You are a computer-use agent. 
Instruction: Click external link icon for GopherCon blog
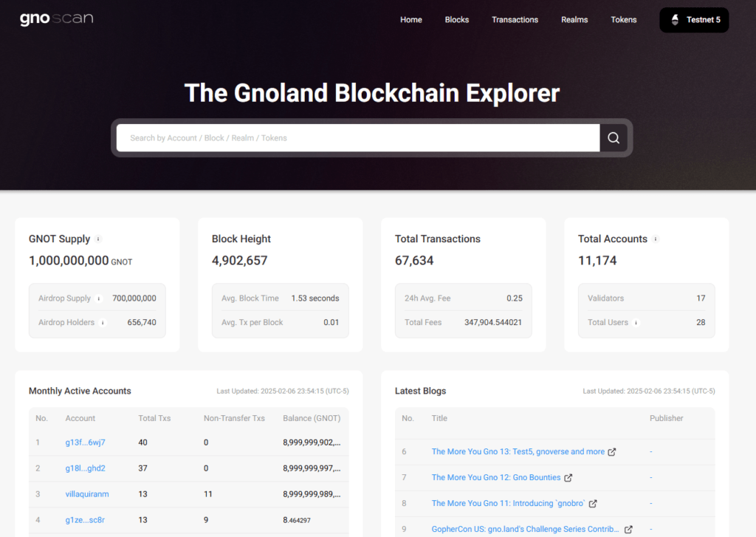click(628, 530)
